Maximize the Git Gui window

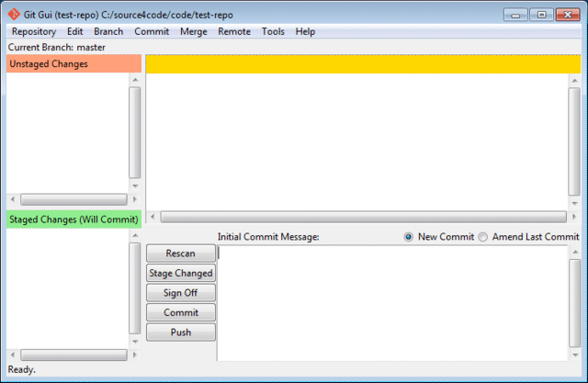pos(541,15)
